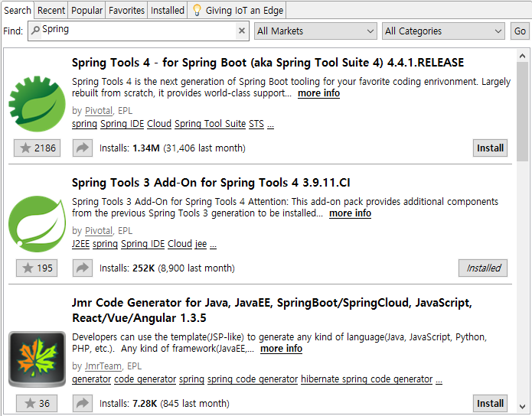
Task: Install Spring Tools 4
Action: 490,148
